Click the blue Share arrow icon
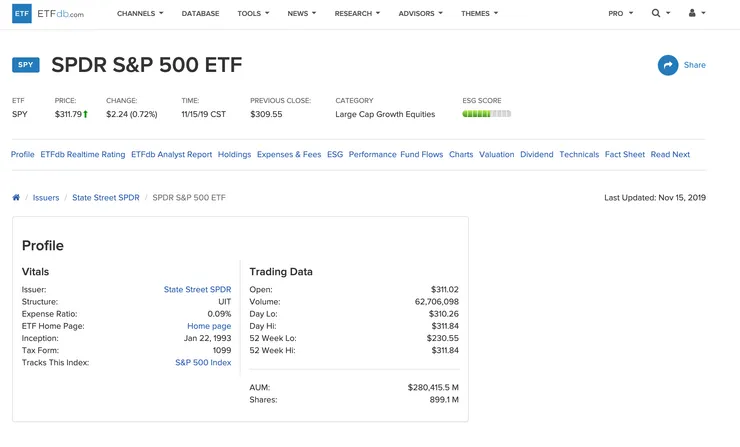 click(667, 65)
